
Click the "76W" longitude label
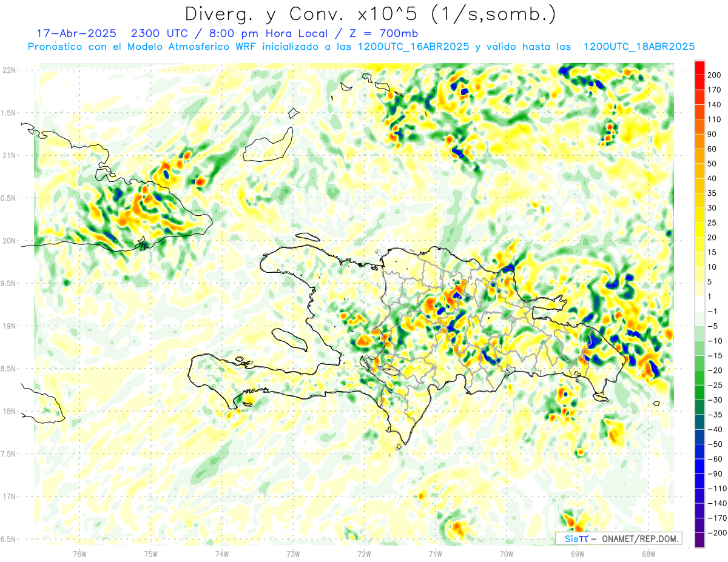coord(79,554)
